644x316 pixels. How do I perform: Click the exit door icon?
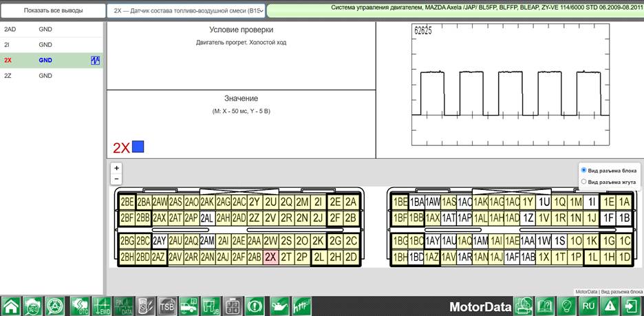(x=632, y=306)
